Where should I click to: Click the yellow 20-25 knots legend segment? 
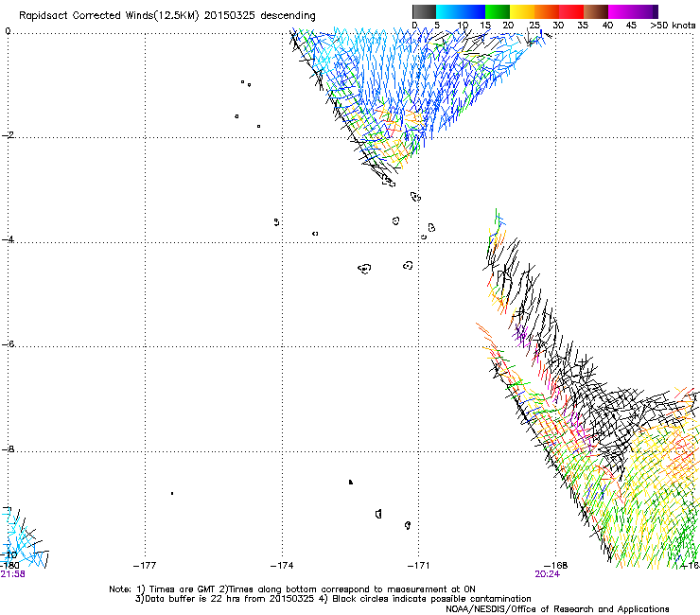click(522, 11)
